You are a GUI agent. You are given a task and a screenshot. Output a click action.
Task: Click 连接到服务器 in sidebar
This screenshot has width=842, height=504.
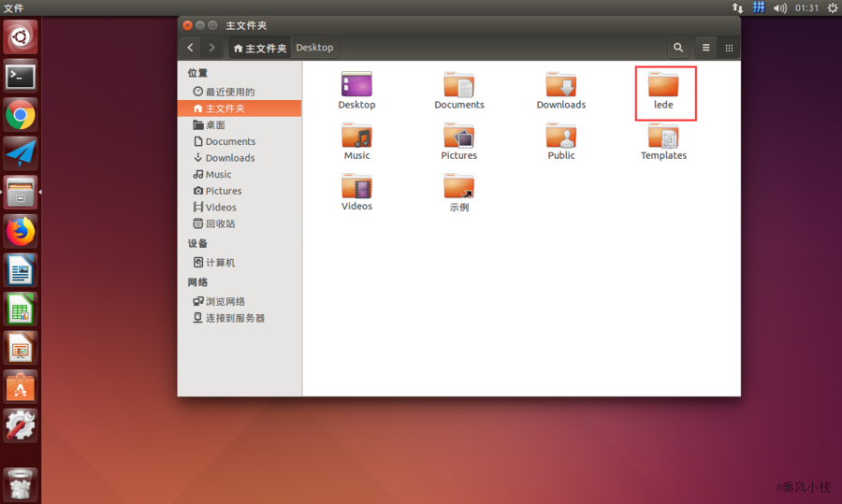pyautogui.click(x=240, y=318)
